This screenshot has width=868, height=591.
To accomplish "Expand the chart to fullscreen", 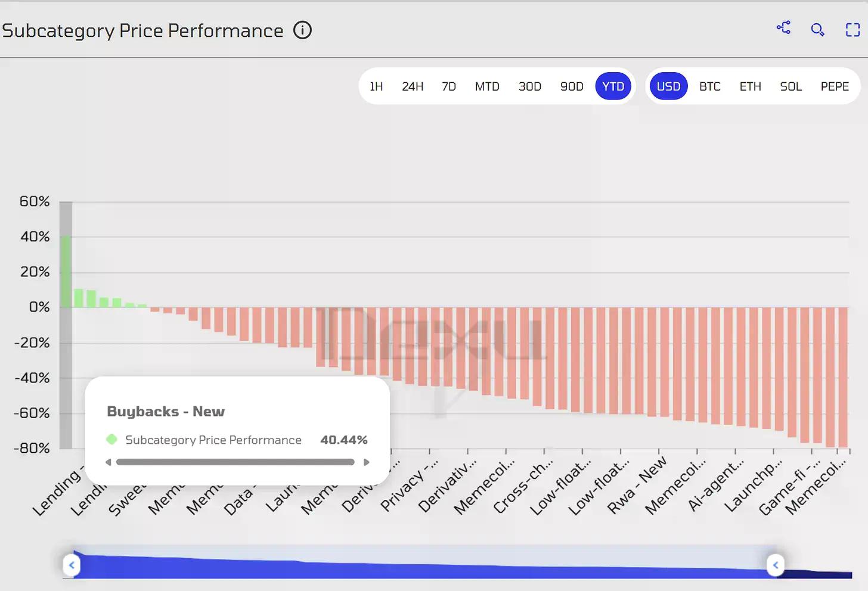I will [852, 30].
